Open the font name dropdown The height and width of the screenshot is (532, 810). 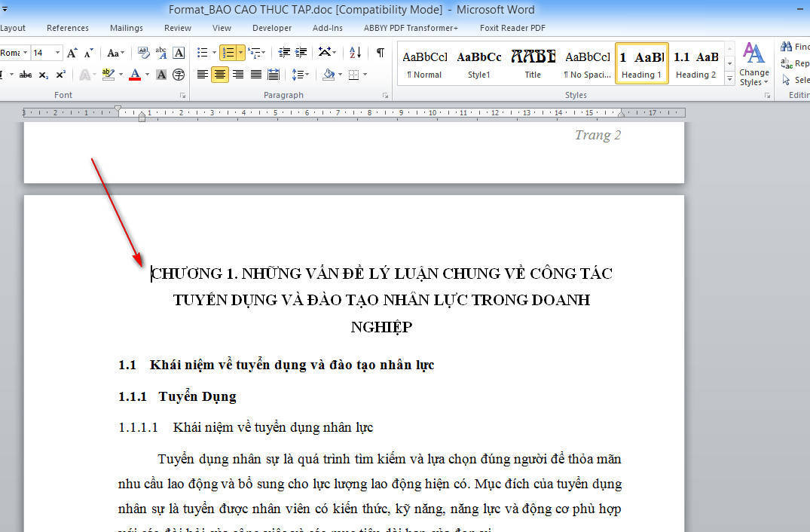[25, 53]
